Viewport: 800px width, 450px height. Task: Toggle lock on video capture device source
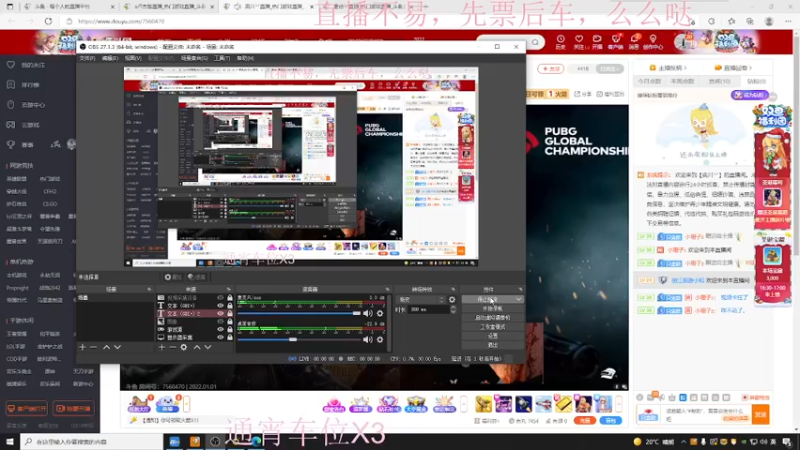point(230,297)
